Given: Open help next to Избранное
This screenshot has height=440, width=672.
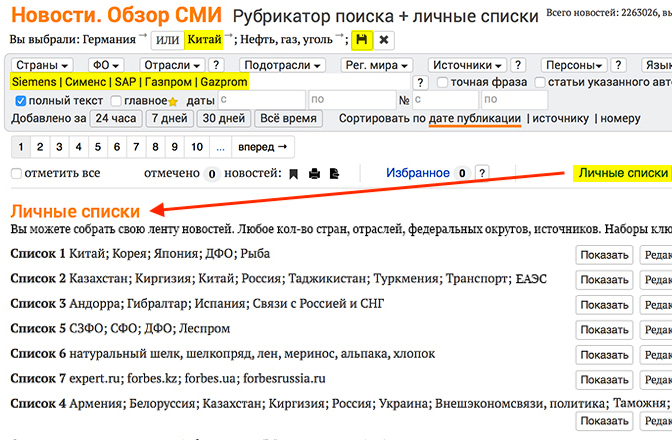Looking at the screenshot, I should 482,173.
